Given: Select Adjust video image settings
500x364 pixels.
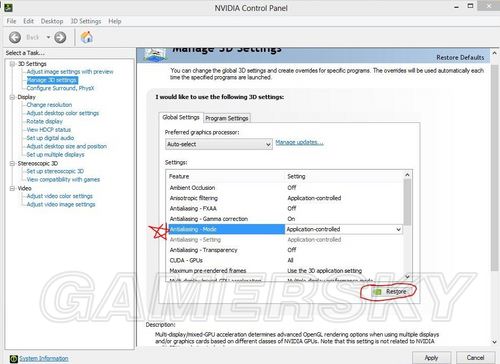Looking at the screenshot, I should point(61,204).
